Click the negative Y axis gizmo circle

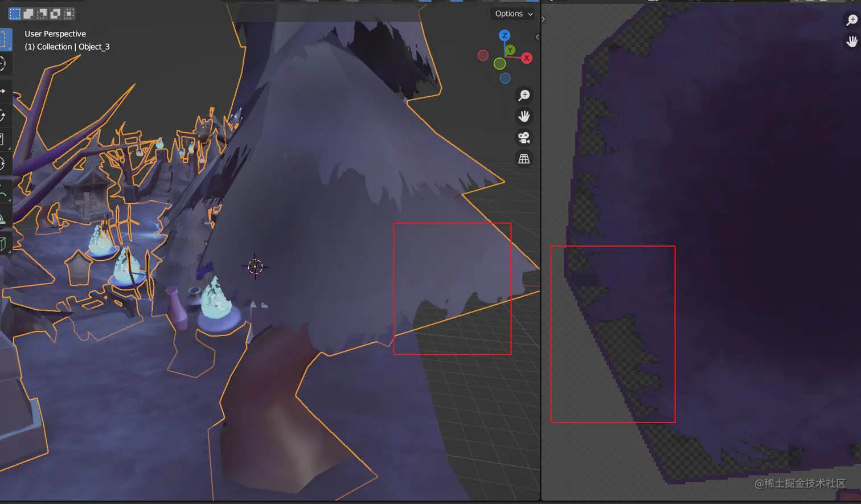(499, 64)
